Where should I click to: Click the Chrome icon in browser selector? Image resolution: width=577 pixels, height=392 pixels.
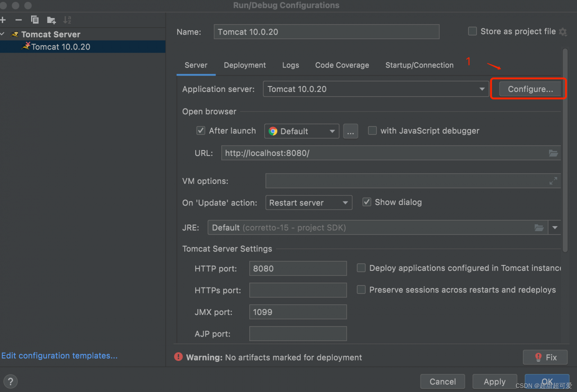coord(273,131)
